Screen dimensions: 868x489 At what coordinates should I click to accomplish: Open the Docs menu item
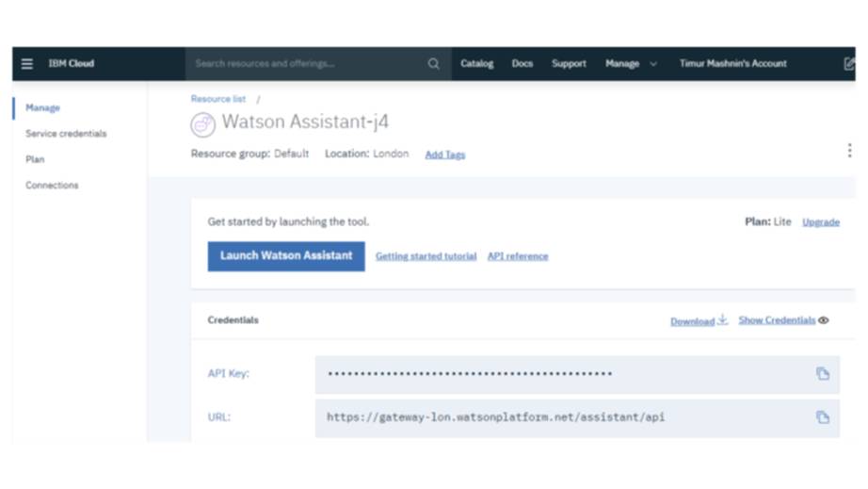[522, 64]
